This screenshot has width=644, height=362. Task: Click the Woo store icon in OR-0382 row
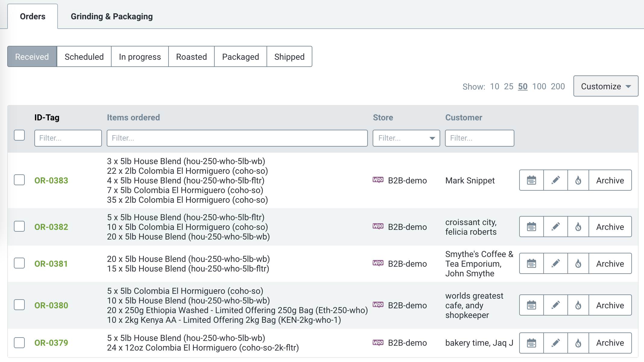[378, 226]
